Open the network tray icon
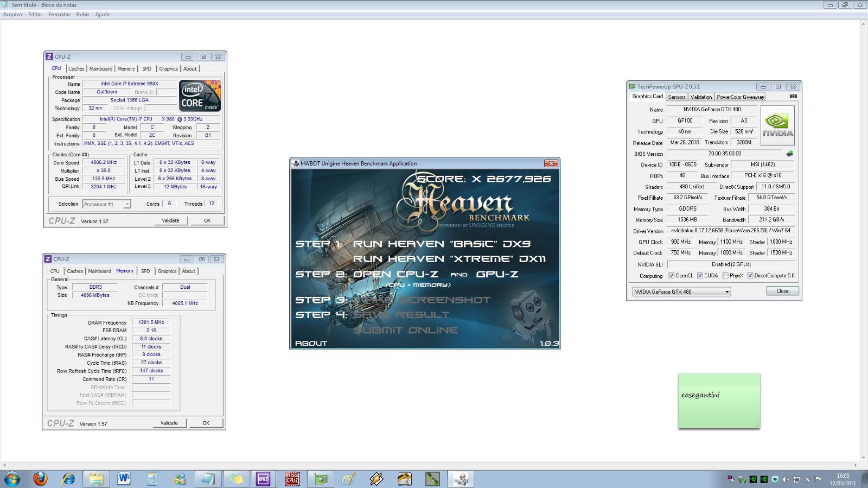This screenshot has height=488, width=868. [796, 479]
